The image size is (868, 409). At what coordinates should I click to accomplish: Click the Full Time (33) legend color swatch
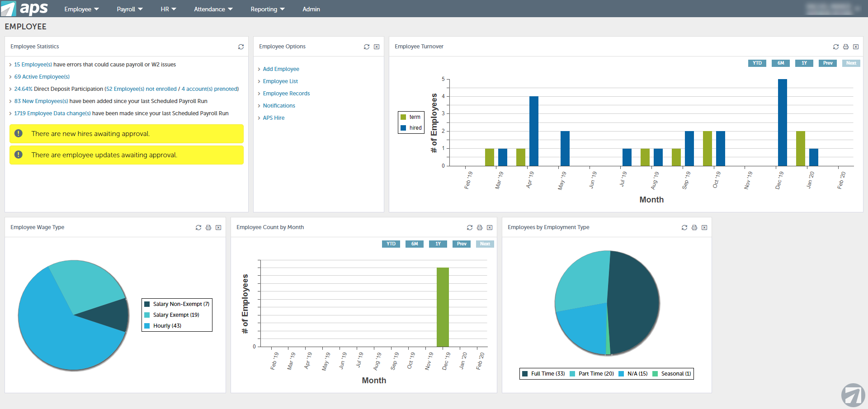[x=525, y=374]
